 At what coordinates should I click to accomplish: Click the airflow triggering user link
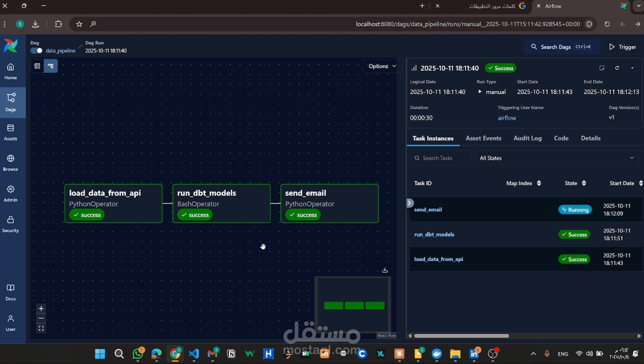pos(507,118)
